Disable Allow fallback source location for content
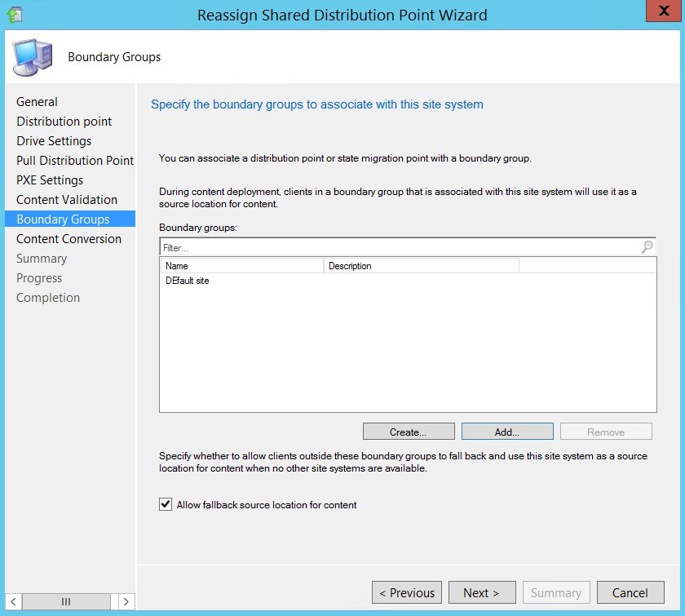Screen dimensions: 685x616 [165, 505]
